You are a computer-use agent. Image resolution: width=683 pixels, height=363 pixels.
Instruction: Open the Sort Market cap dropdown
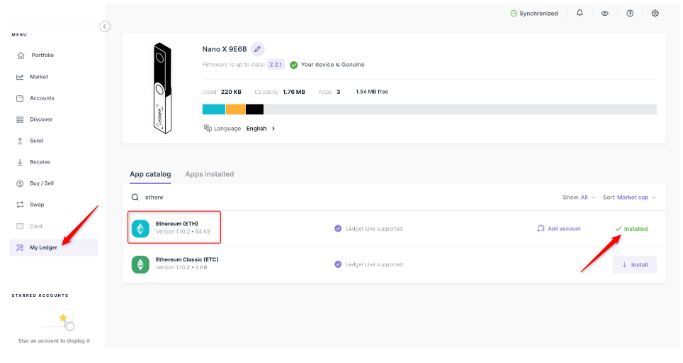629,197
